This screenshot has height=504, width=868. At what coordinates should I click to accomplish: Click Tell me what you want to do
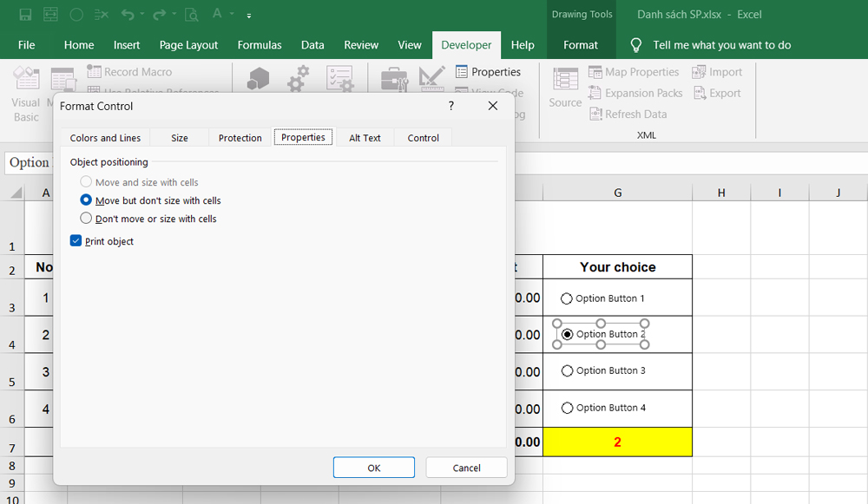coord(722,45)
